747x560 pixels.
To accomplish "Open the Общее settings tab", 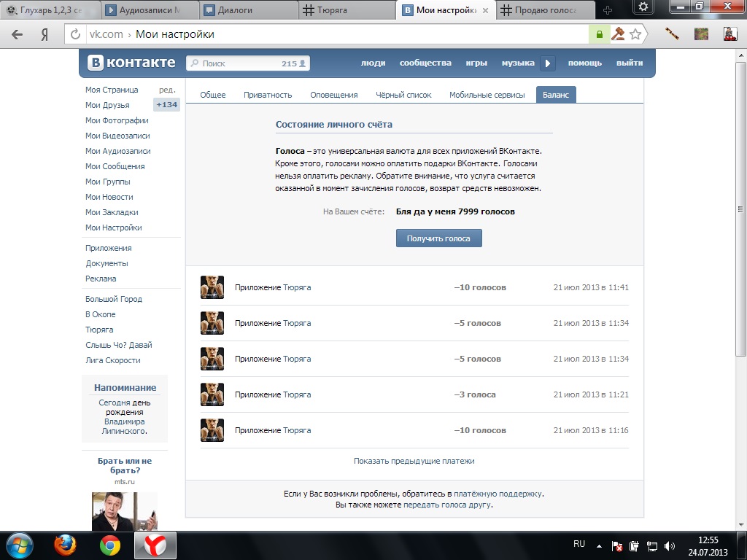I will (x=212, y=95).
